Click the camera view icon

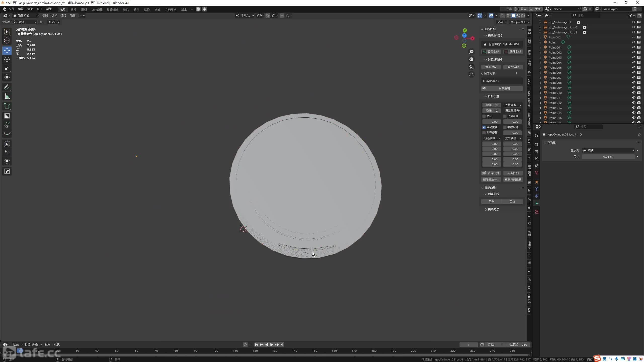471,67
